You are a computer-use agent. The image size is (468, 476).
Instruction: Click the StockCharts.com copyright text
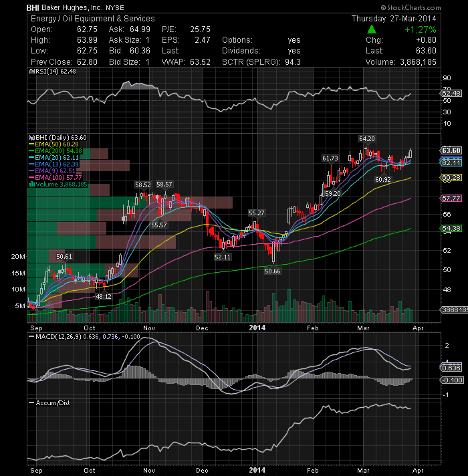pos(411,7)
